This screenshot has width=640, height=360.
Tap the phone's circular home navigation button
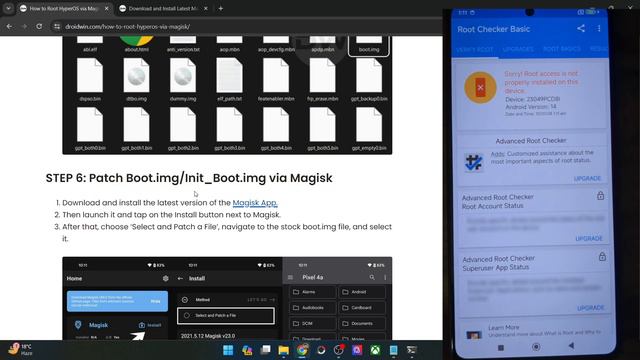pos(536,347)
